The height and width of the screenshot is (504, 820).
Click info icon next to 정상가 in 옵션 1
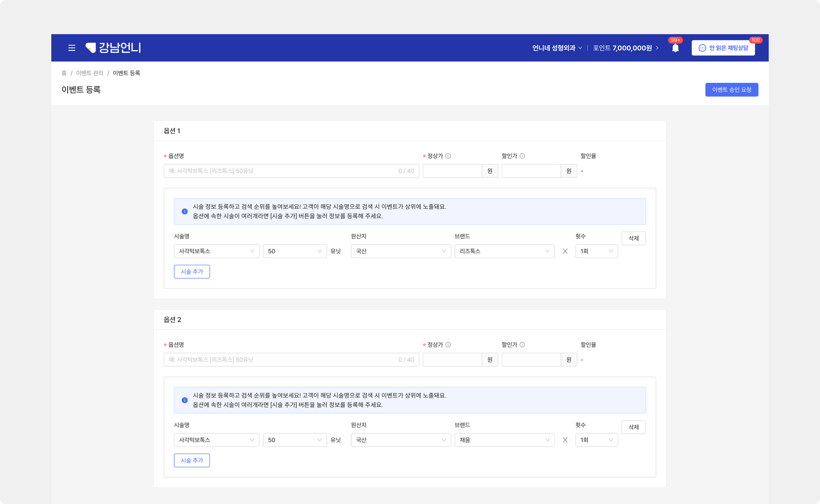coord(448,156)
